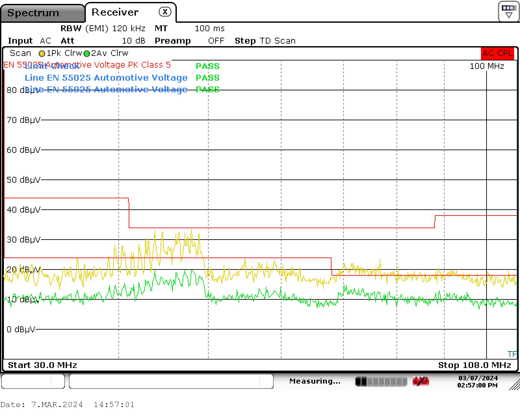This screenshot has width=520, height=420.
Task: Click the 100 MHz marker label
Action: (487, 66)
